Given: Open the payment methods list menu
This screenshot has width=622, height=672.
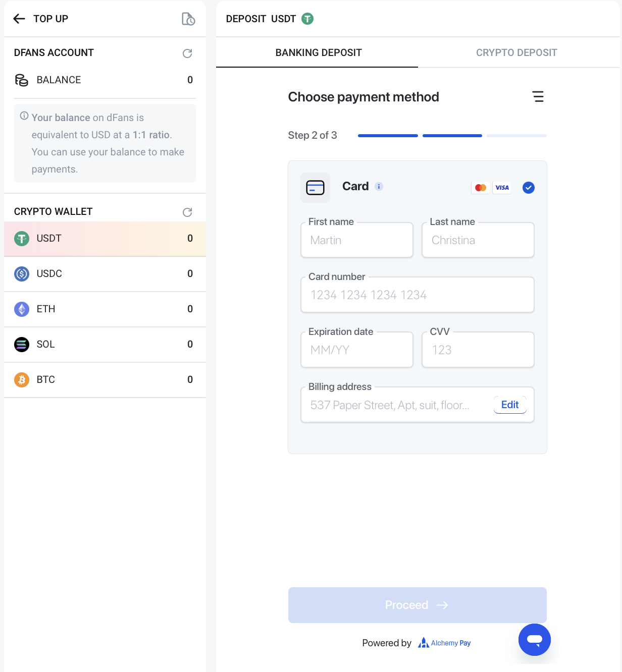Looking at the screenshot, I should coord(538,97).
